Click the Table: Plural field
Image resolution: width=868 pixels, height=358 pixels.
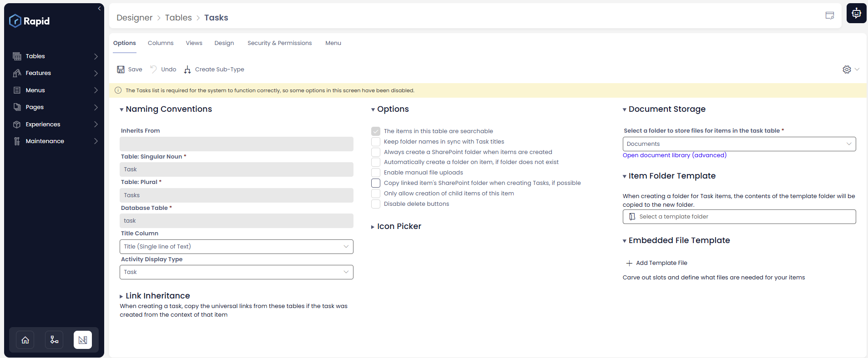(237, 195)
